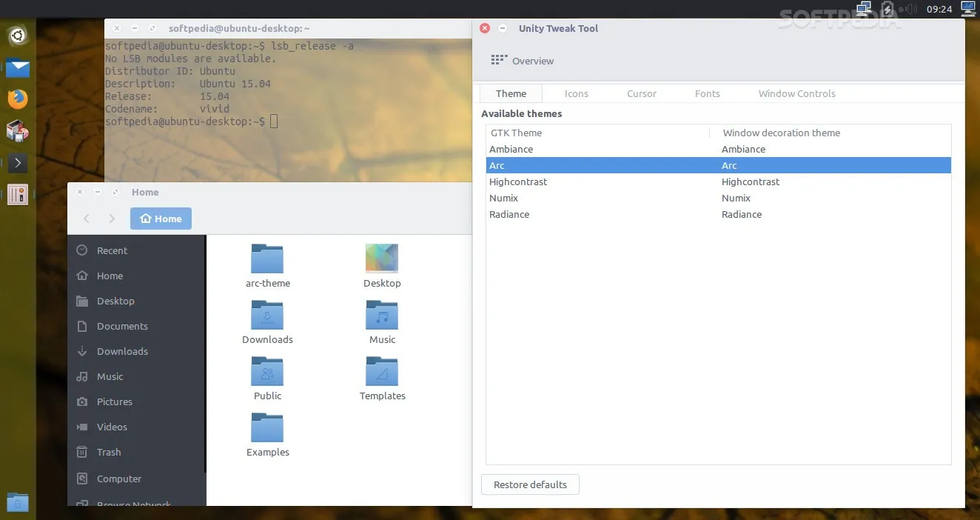Click the display indicator in the top panel
This screenshot has width=980, height=520.
point(863,9)
